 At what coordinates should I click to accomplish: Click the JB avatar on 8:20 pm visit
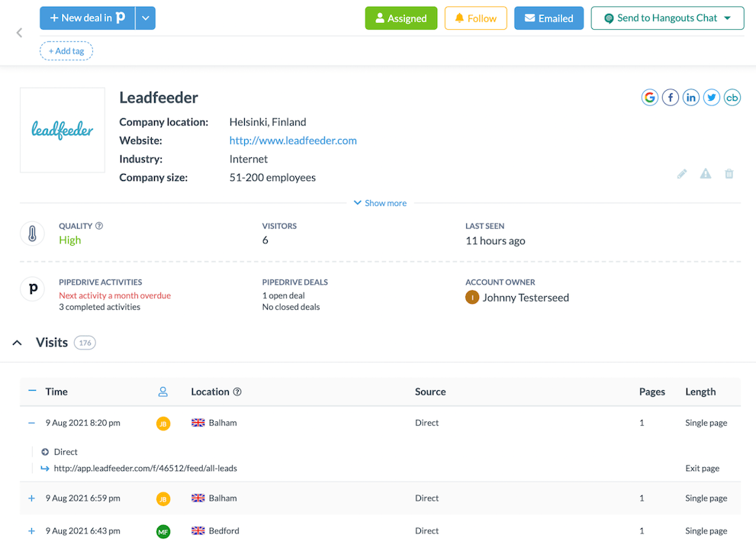(163, 424)
